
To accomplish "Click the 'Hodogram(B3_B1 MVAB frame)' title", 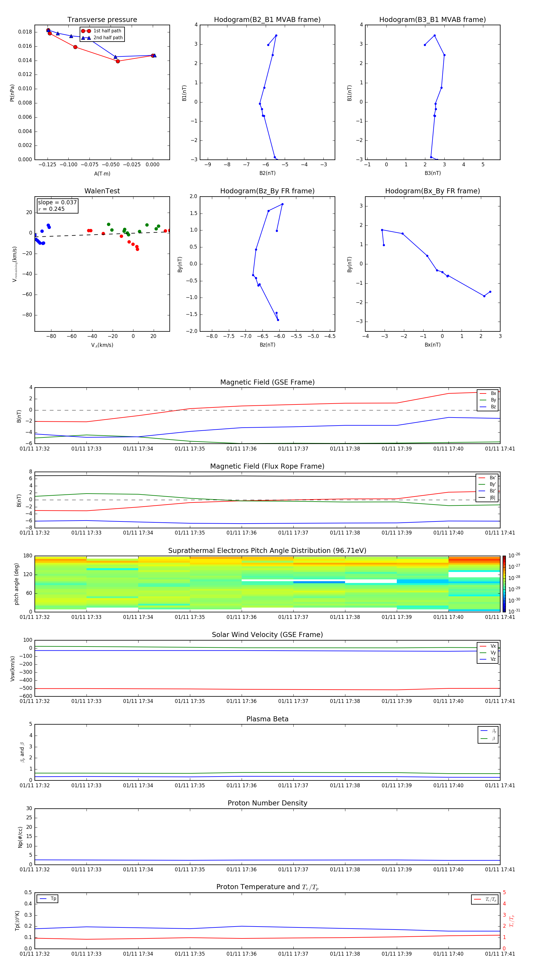I will pyautogui.click(x=432, y=20).
